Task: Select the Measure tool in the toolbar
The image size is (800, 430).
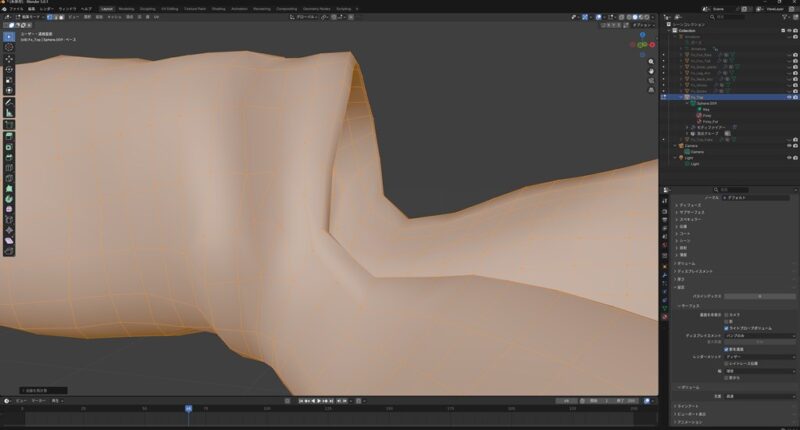Action: [x=9, y=114]
